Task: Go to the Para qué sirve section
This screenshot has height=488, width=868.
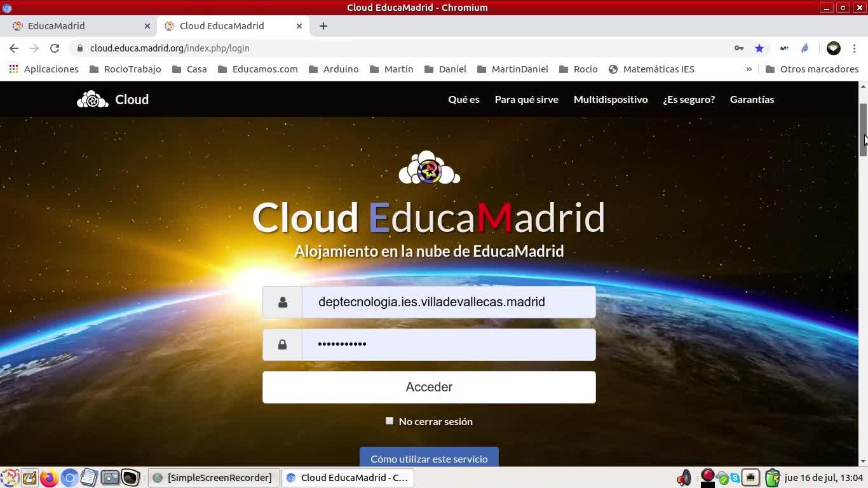Action: pyautogui.click(x=527, y=100)
